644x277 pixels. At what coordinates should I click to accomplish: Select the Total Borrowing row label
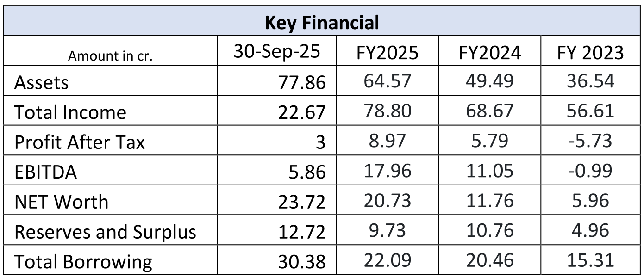pyautogui.click(x=83, y=262)
